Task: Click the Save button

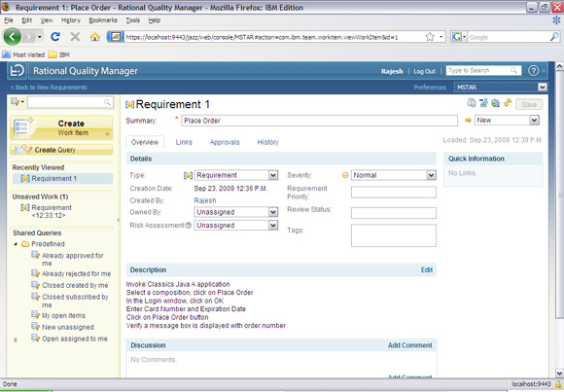Action: (529, 104)
